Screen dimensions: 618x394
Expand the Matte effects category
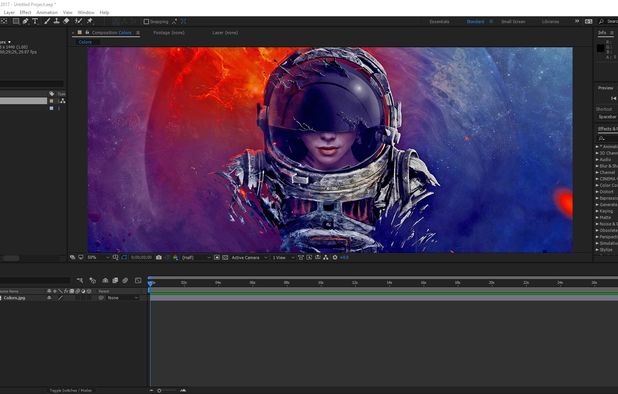pyautogui.click(x=598, y=217)
